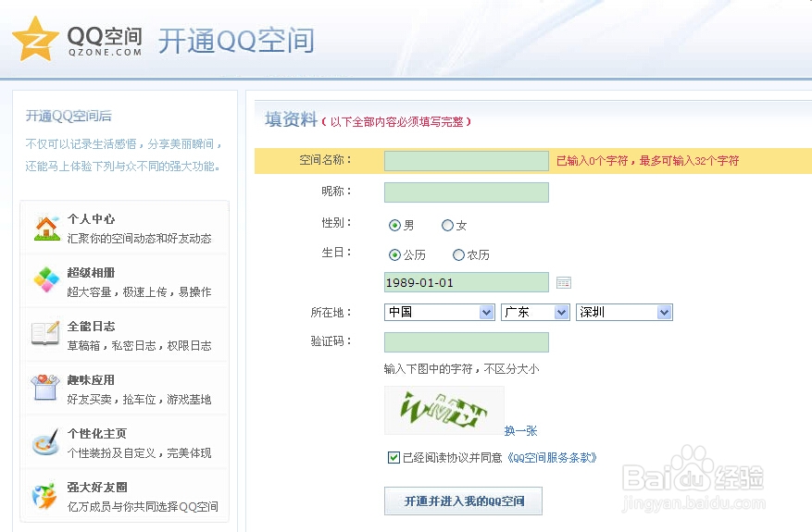Click the 亿万成员与你共同选择QQ空间 description
Image resolution: width=812 pixels, height=532 pixels.
pyautogui.click(x=143, y=507)
